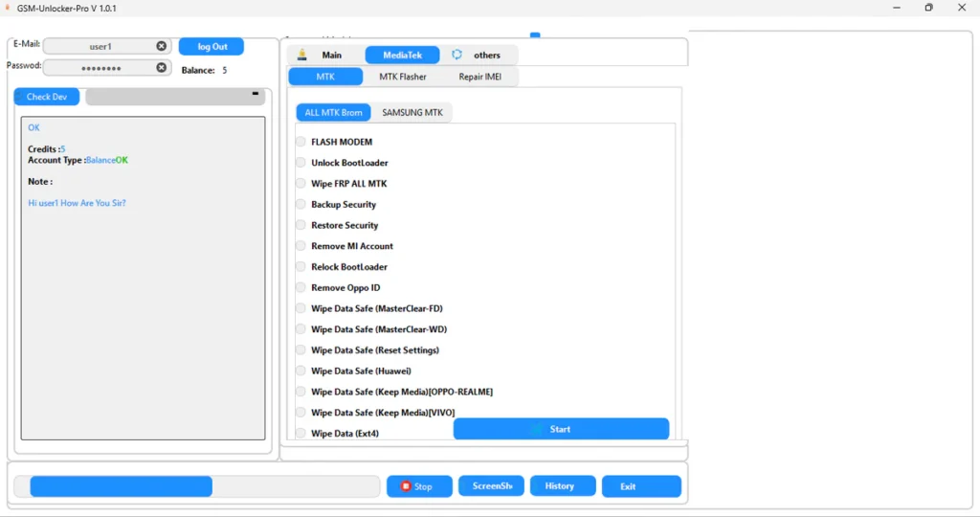Select the FLASH MODEM option
This screenshot has width=980, height=517.
point(301,142)
